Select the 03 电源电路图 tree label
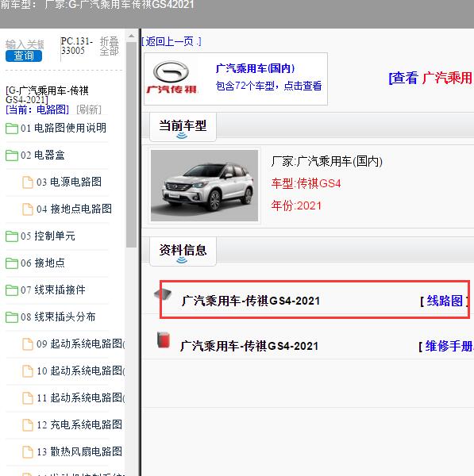474x476 pixels. tap(69, 182)
